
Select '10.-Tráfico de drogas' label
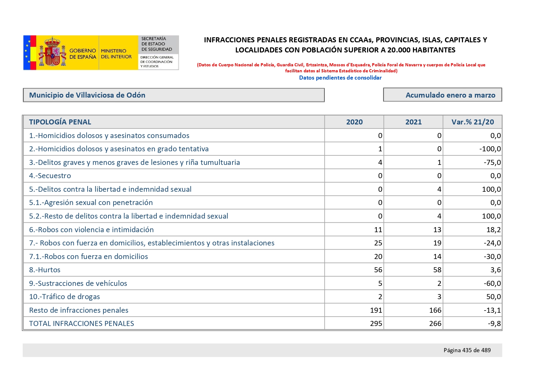pyautogui.click(x=65, y=297)
